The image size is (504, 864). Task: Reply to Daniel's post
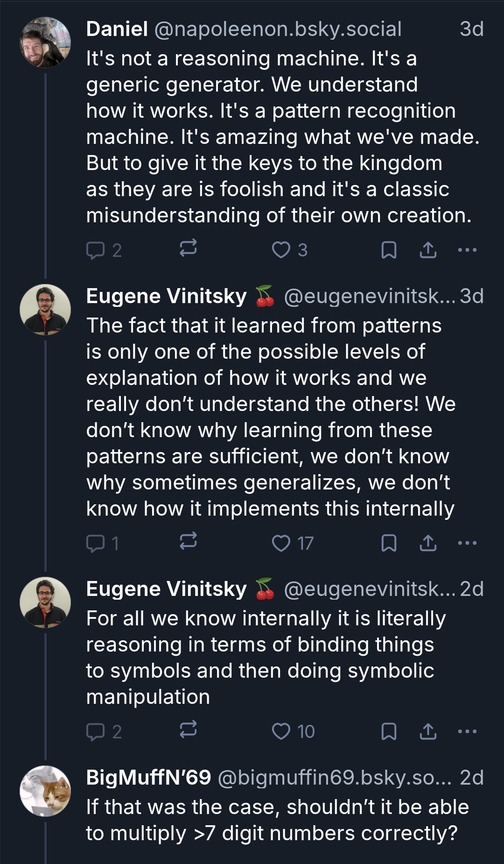(x=96, y=250)
